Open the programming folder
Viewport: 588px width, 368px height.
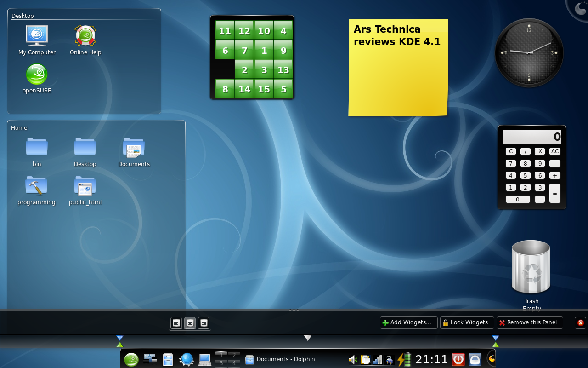click(36, 186)
